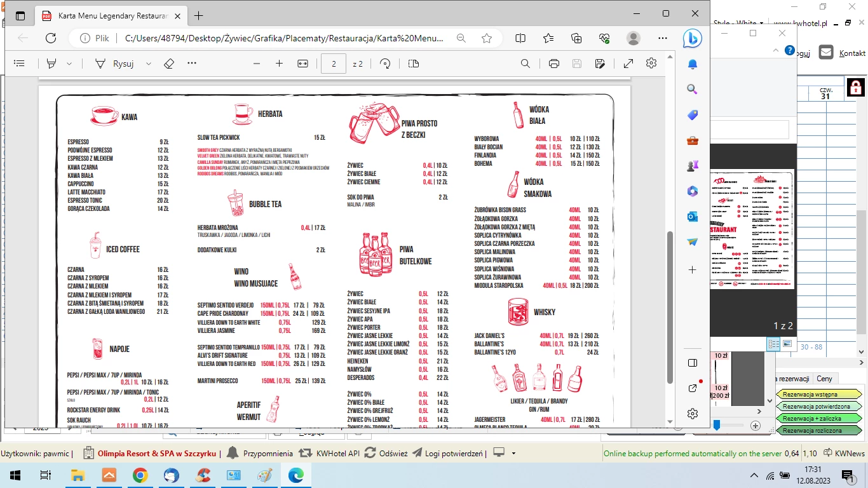Open Collections in Edge
868x488 pixels.
(576, 38)
